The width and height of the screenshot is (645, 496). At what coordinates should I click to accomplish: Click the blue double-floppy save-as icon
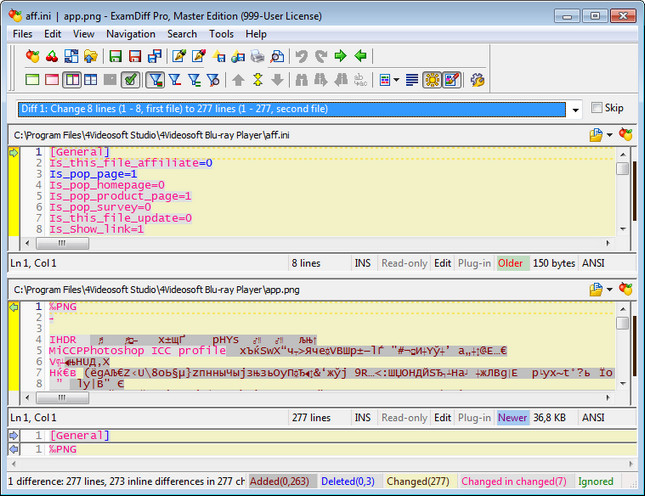(x=155, y=56)
